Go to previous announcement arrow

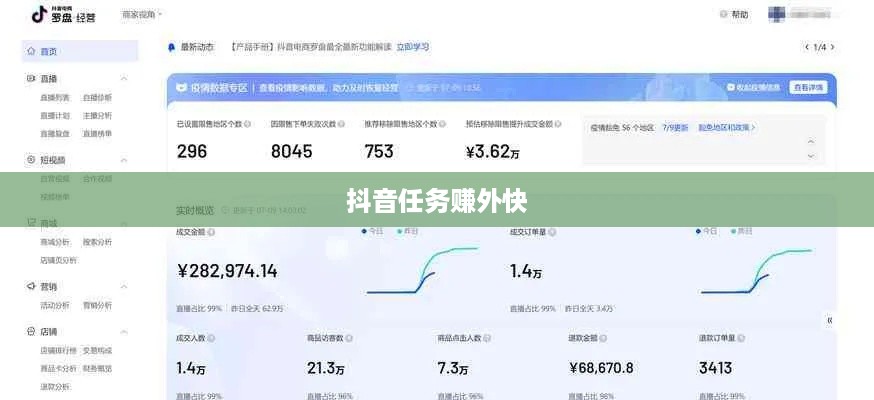[x=806, y=47]
